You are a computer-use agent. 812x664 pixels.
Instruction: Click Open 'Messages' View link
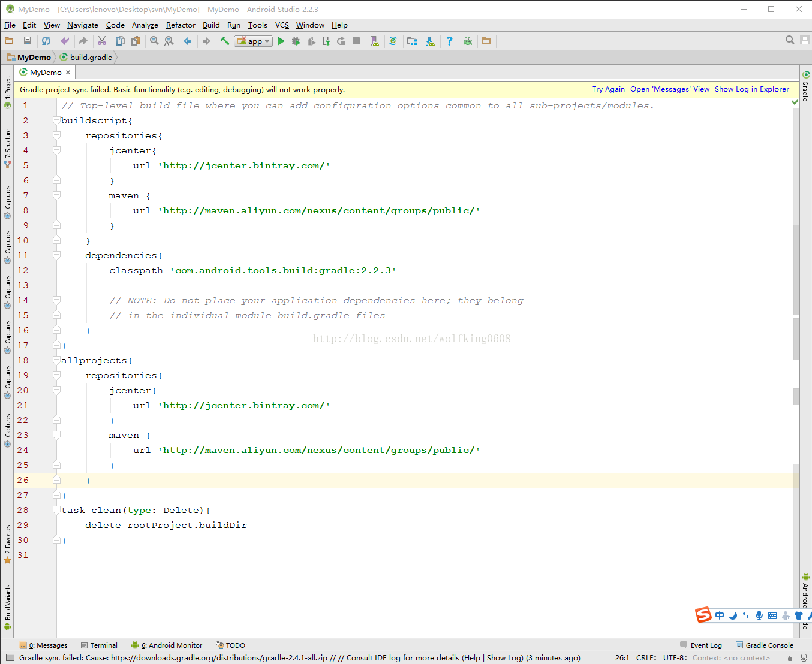pos(669,89)
